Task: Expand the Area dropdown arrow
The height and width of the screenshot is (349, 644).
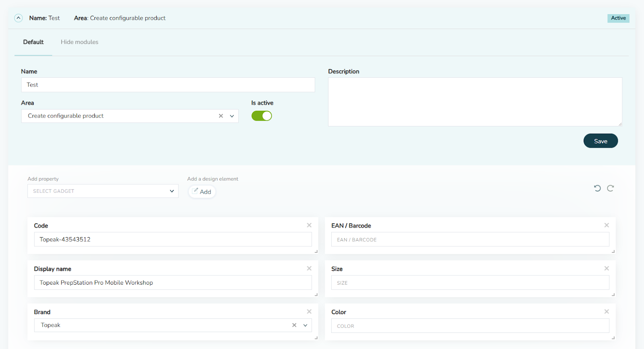Action: click(x=232, y=116)
